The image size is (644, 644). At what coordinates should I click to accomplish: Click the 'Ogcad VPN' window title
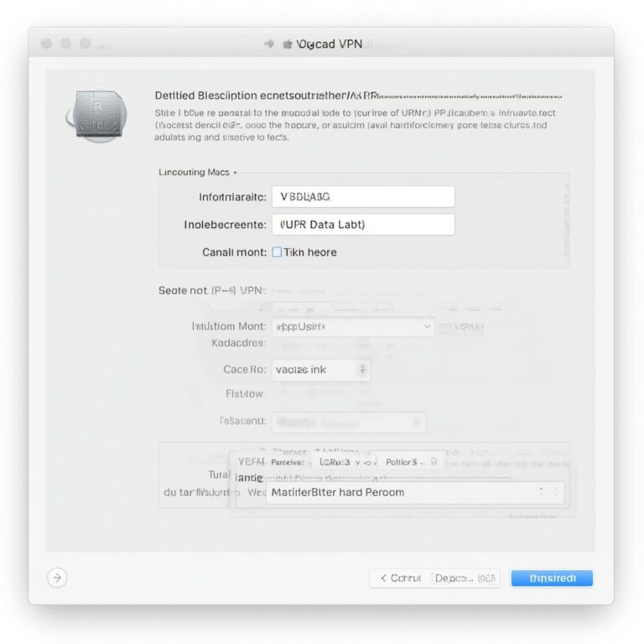[x=330, y=44]
